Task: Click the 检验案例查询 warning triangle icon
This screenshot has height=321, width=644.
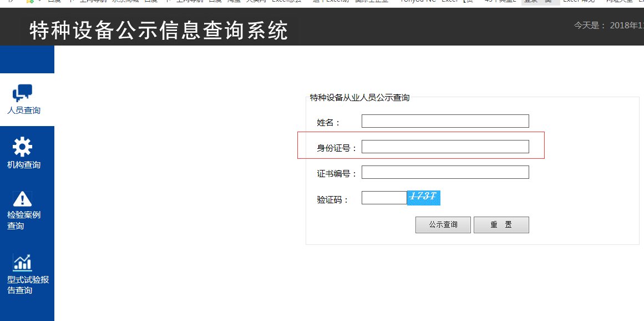Action: [x=22, y=198]
